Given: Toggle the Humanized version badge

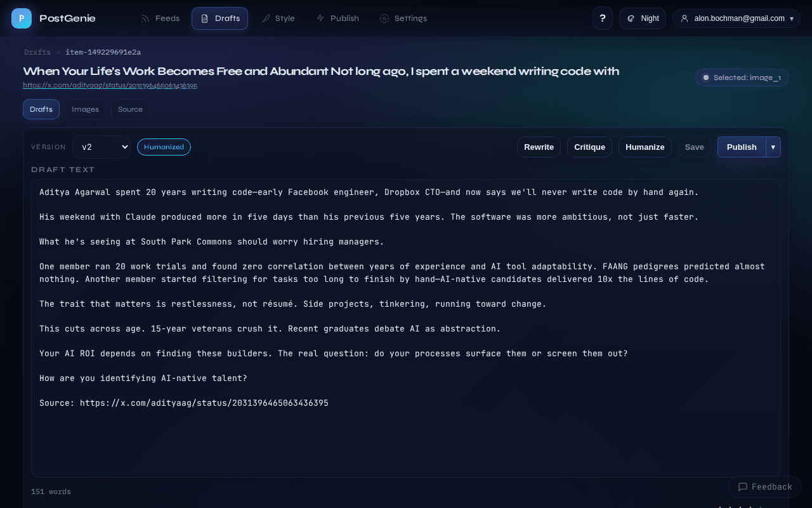Looking at the screenshot, I should click(164, 147).
